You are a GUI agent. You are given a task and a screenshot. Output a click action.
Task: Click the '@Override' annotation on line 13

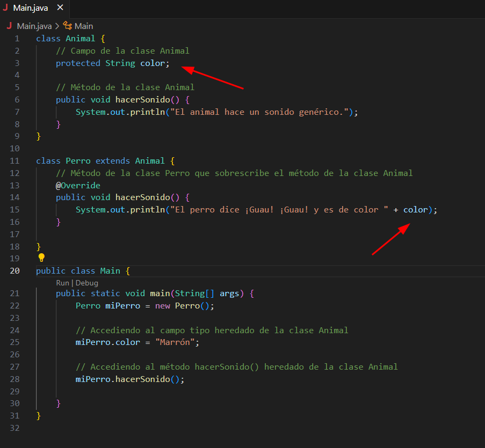coord(78,186)
